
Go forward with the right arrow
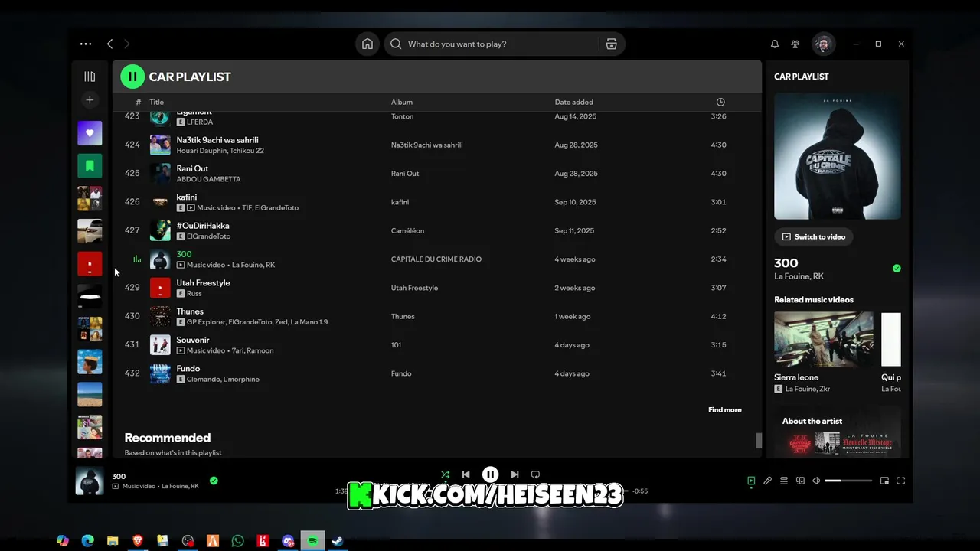[x=127, y=44]
